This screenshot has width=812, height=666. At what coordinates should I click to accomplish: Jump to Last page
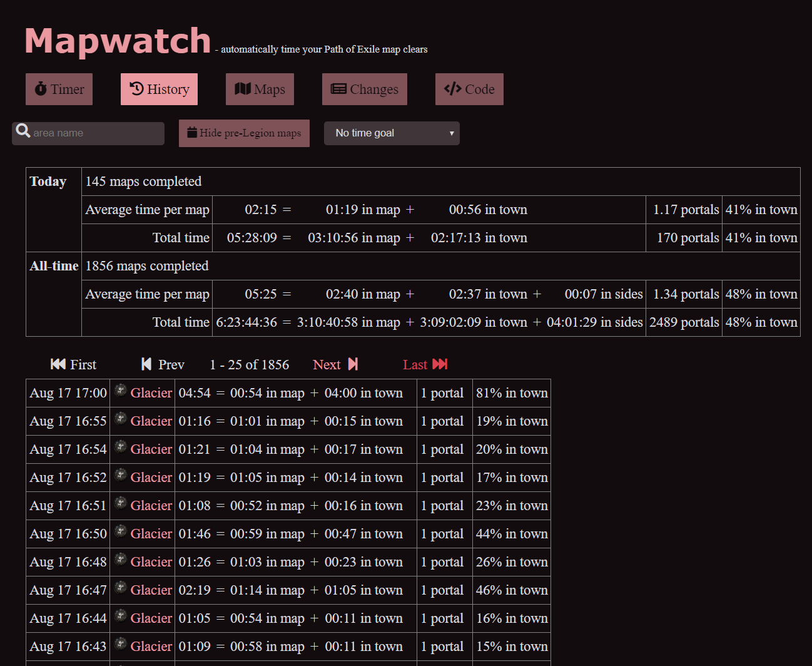click(425, 364)
